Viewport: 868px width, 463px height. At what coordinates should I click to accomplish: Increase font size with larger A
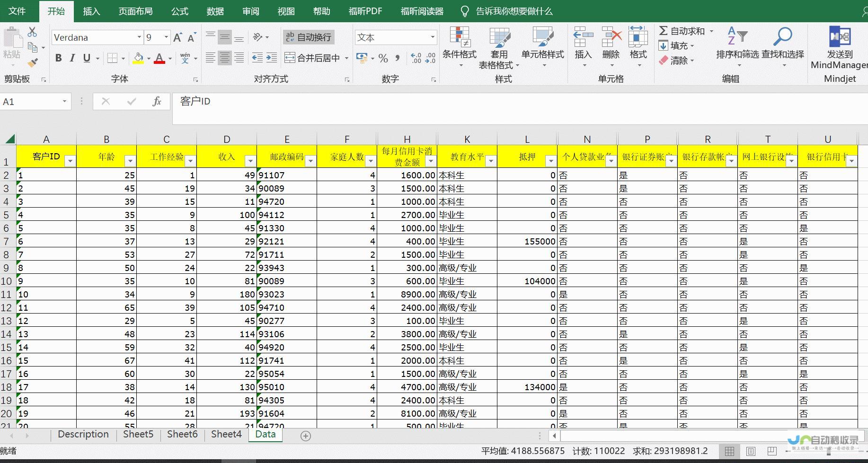[x=177, y=37]
